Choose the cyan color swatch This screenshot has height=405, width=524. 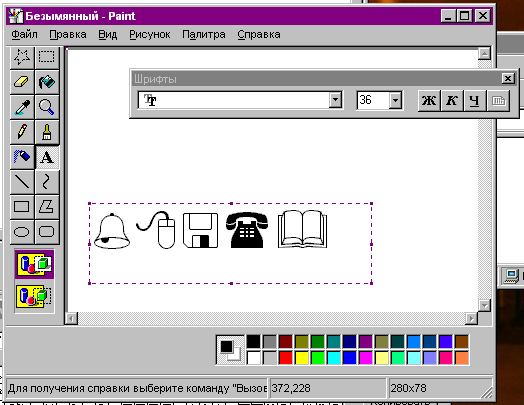tap(334, 358)
